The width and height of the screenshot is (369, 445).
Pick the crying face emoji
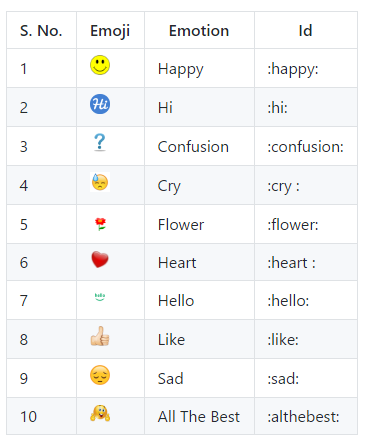click(100, 182)
